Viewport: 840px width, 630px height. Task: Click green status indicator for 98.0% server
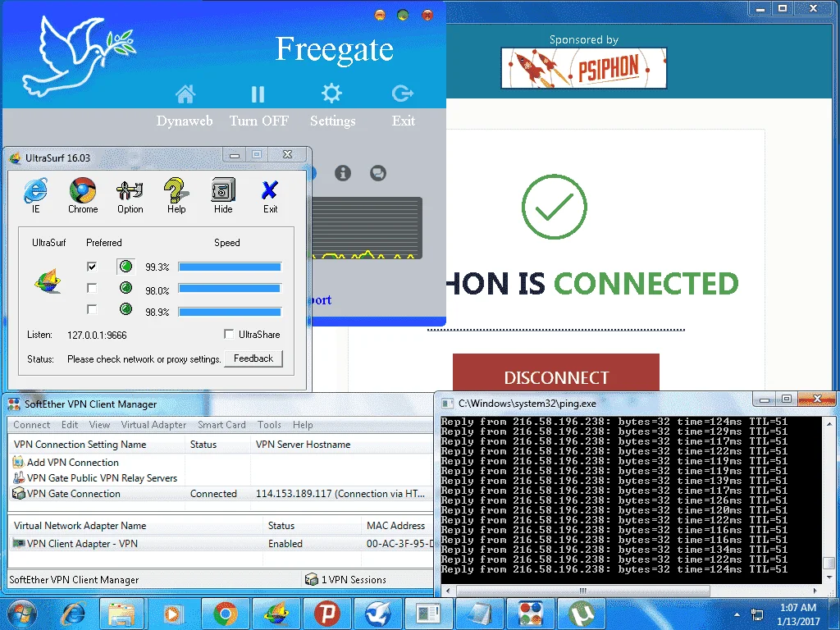click(x=126, y=288)
